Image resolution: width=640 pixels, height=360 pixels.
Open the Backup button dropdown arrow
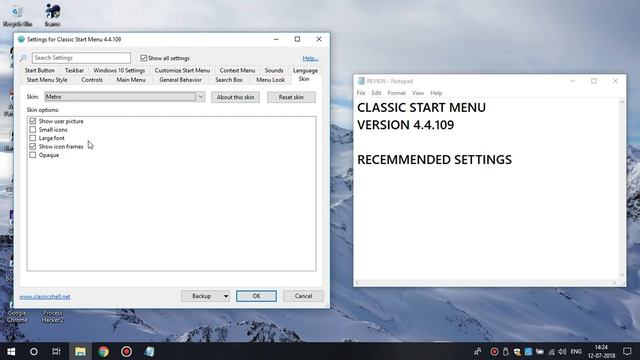click(x=226, y=296)
